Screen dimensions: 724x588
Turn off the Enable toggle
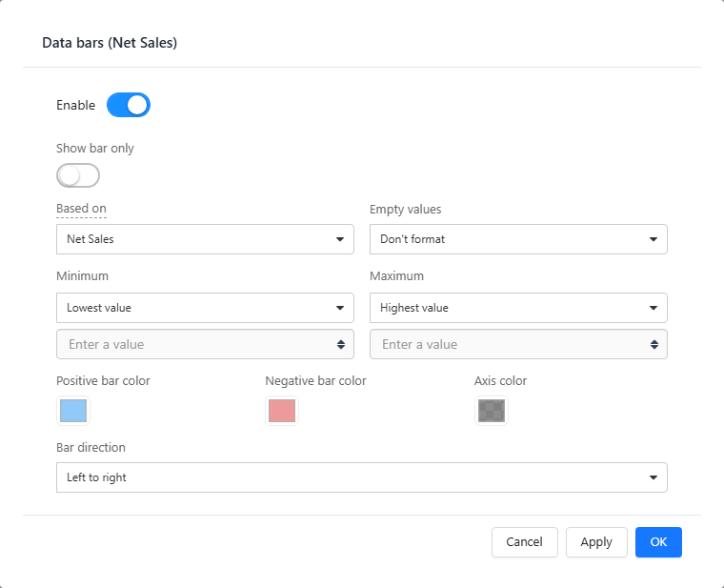[129, 105]
